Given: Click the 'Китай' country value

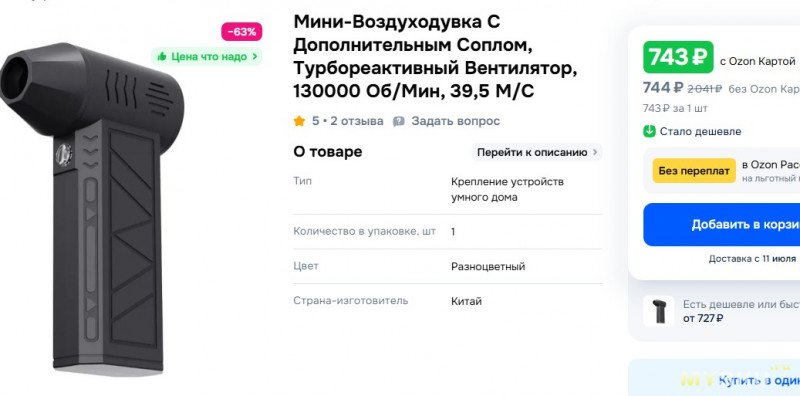Looking at the screenshot, I should click(466, 301).
